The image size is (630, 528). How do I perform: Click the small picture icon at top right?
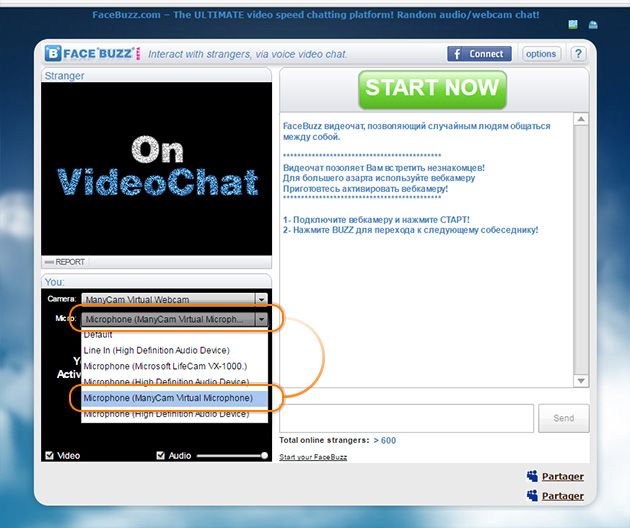[573, 23]
